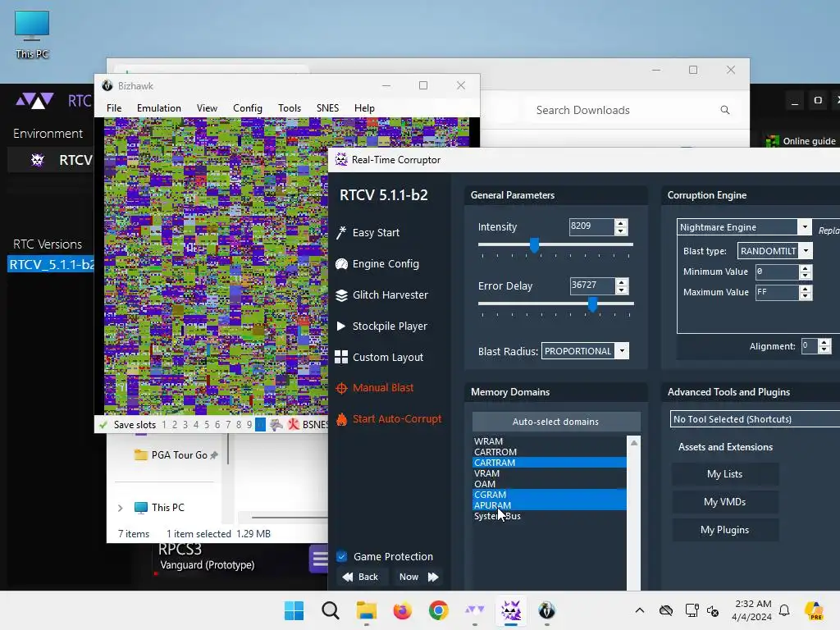Viewport: 840px width, 630px height.
Task: Toggle the Game Protection checkbox
Action: [x=341, y=557]
